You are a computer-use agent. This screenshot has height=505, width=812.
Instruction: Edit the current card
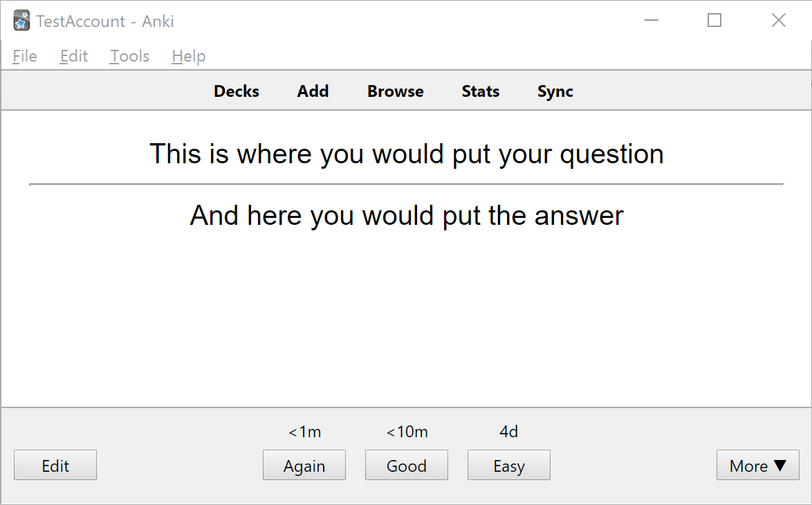55,465
